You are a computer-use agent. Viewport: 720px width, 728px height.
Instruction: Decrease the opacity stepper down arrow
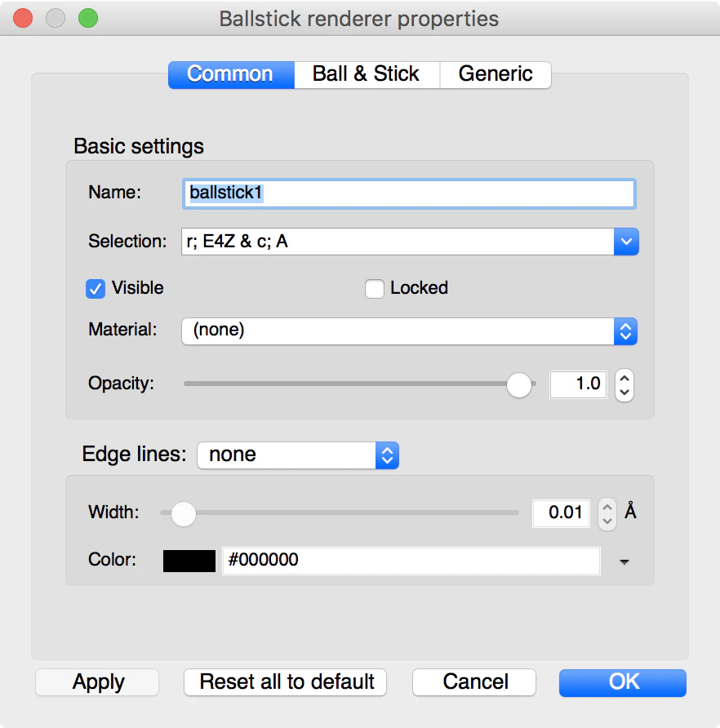coord(624,393)
